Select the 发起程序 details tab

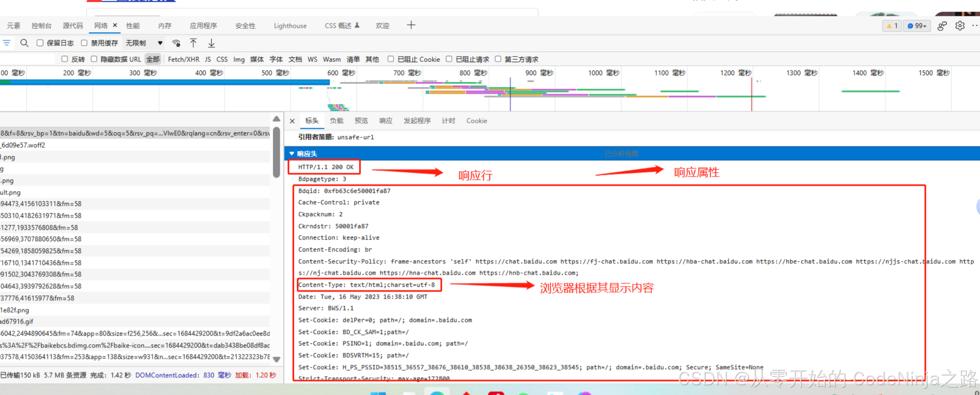[x=417, y=121]
